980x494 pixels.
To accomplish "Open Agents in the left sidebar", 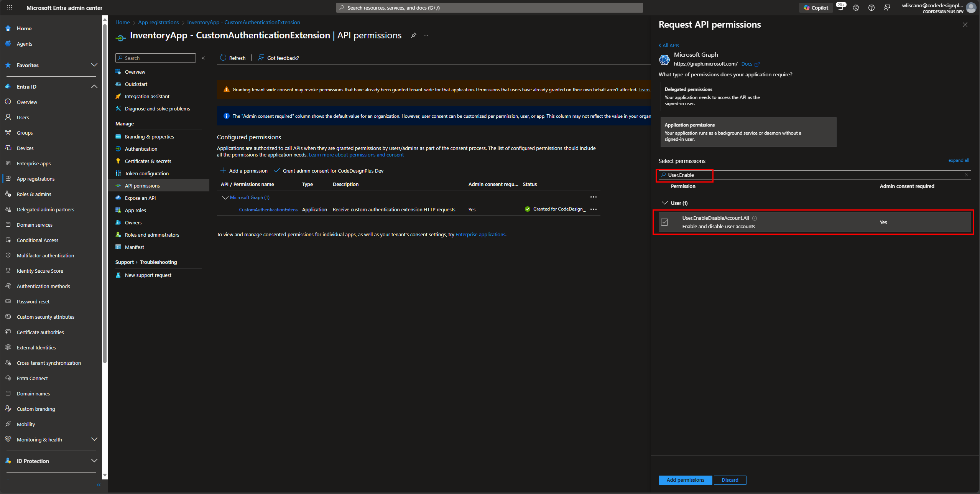I will (24, 44).
